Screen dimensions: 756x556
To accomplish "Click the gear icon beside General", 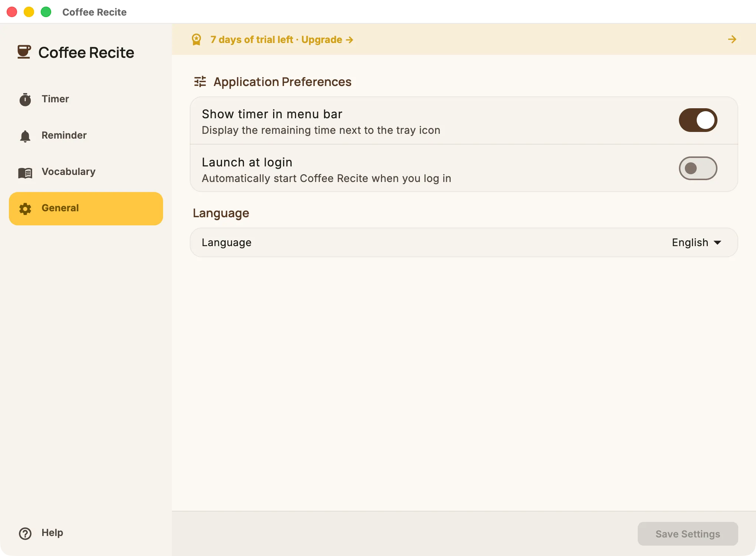I will click(x=25, y=209).
